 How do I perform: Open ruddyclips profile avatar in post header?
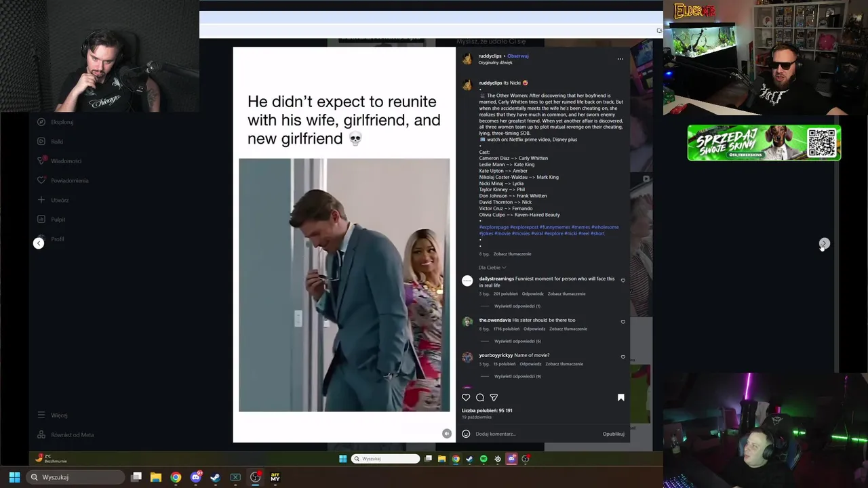[x=467, y=59]
